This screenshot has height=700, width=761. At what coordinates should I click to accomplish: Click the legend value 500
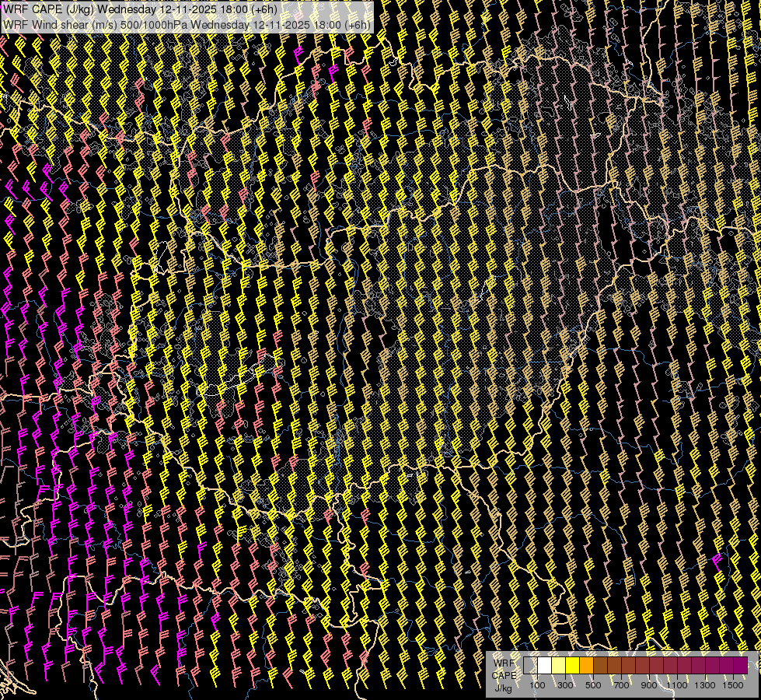pos(593,685)
